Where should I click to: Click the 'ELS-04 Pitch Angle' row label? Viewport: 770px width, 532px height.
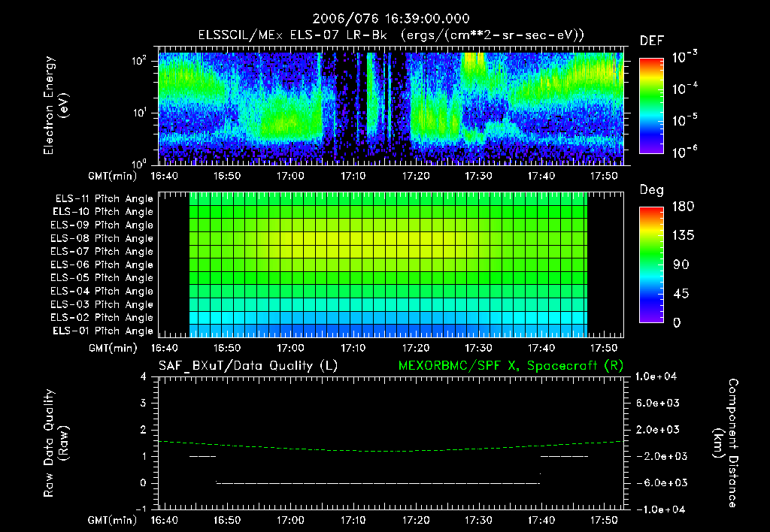coord(102,291)
